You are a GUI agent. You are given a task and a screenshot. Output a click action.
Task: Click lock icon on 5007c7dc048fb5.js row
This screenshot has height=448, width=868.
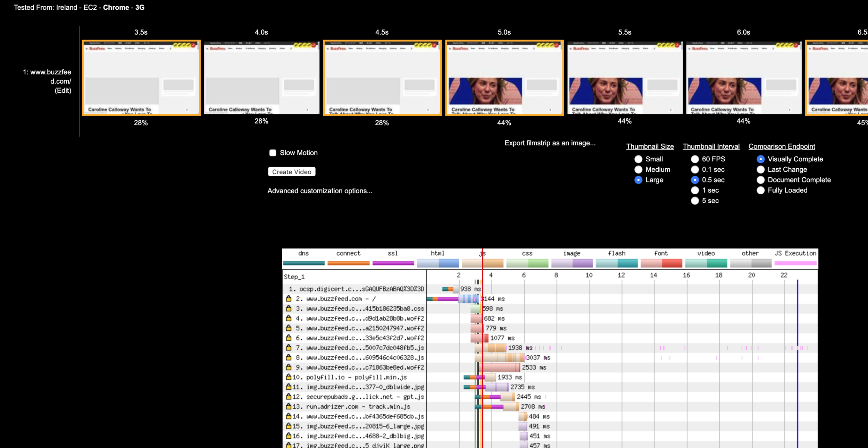tap(289, 347)
